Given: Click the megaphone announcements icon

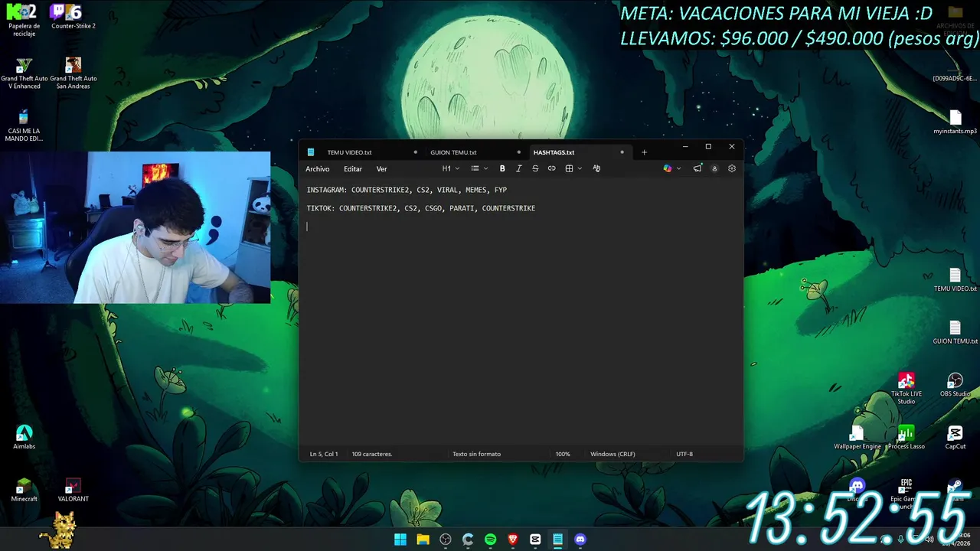Looking at the screenshot, I should click(x=697, y=168).
